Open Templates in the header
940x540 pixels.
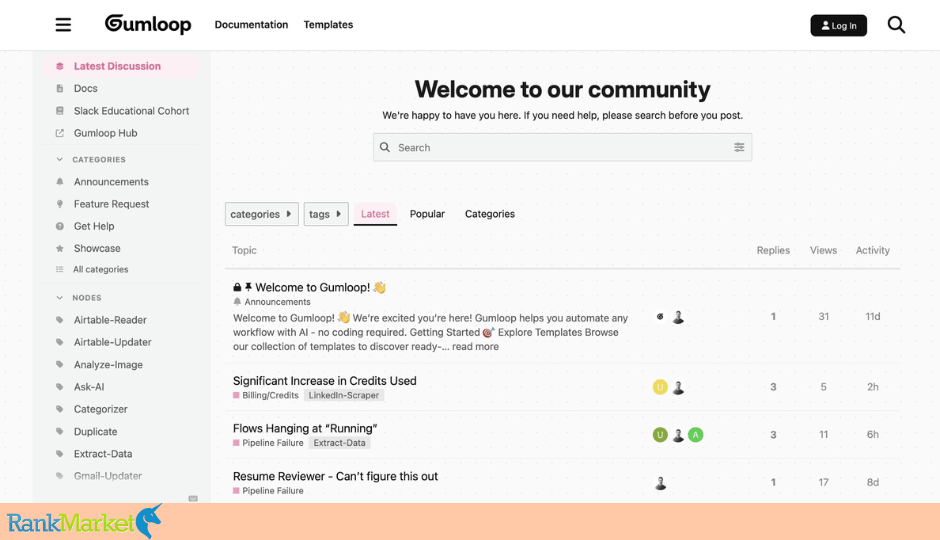[328, 25]
